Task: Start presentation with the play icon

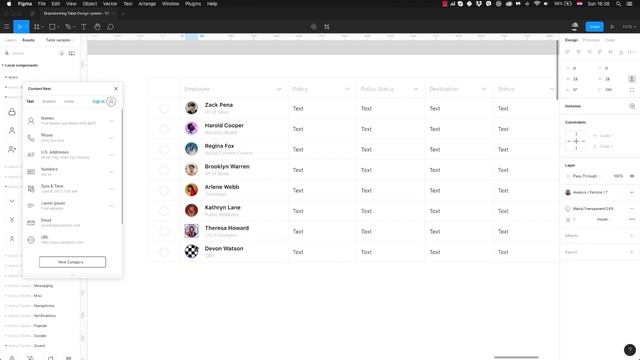Action: 612,27
